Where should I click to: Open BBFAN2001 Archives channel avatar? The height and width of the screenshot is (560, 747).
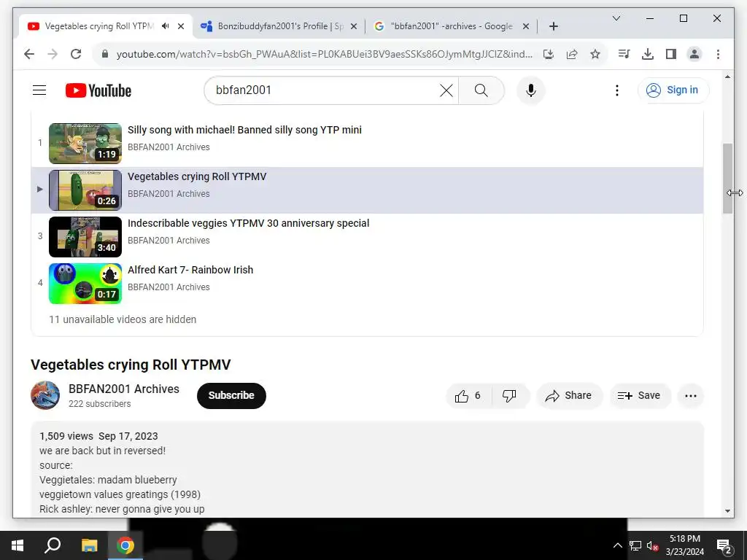(45, 395)
